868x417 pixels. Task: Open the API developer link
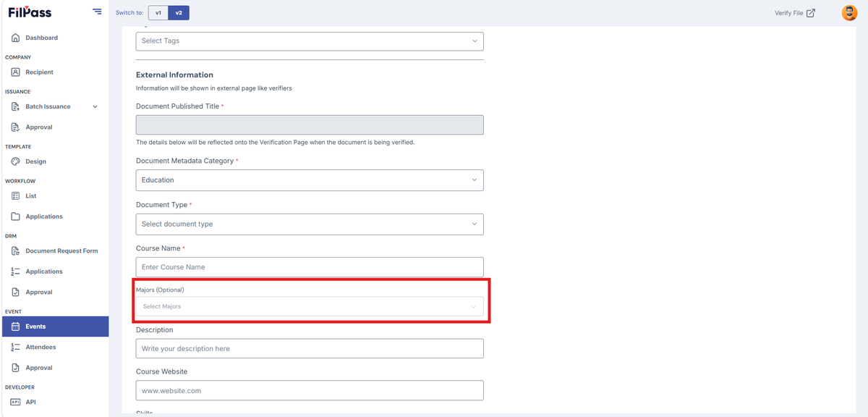[x=30, y=402]
